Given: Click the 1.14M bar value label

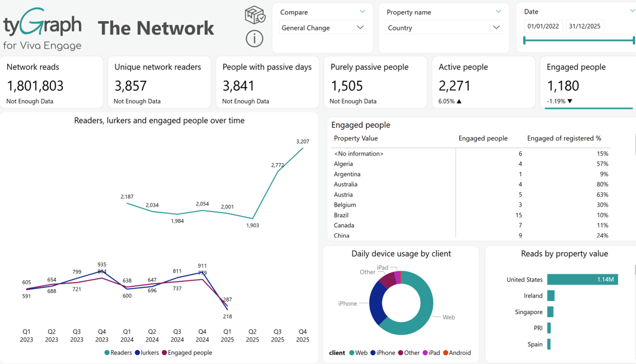Looking at the screenshot, I should (605, 279).
